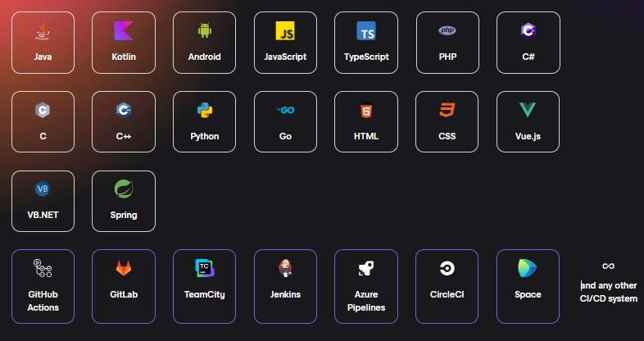The width and height of the screenshot is (644, 341).
Task: Click the TeamCity TC logo icon
Action: (205, 268)
